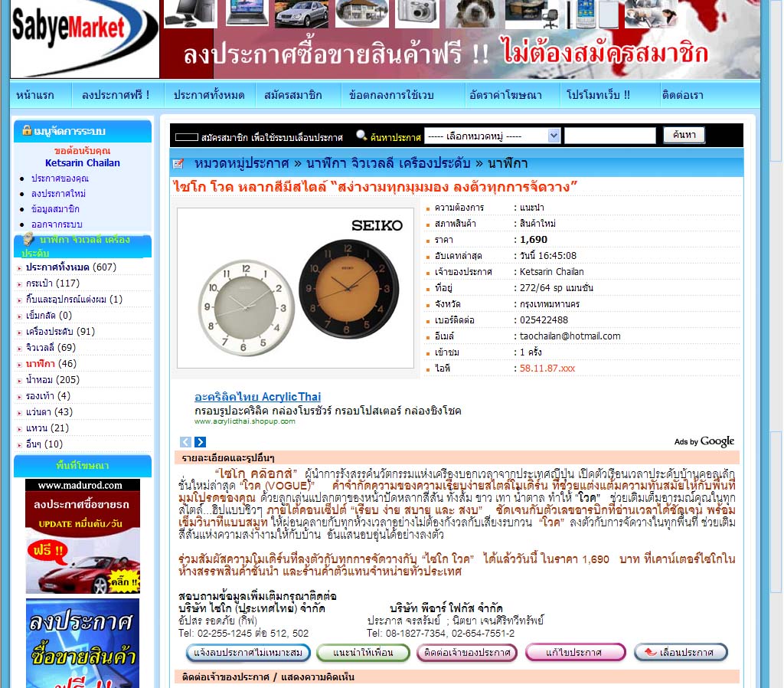Open โปรโมทเว็บ !! in the navigation bar
784x688 pixels.
(598, 95)
